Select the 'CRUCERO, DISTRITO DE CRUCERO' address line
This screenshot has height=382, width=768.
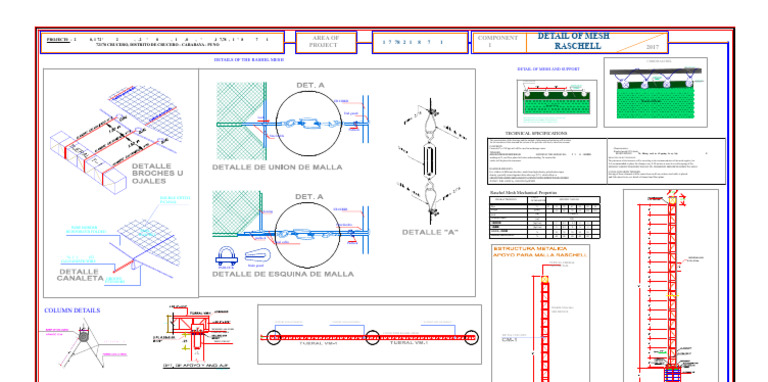[158, 45]
